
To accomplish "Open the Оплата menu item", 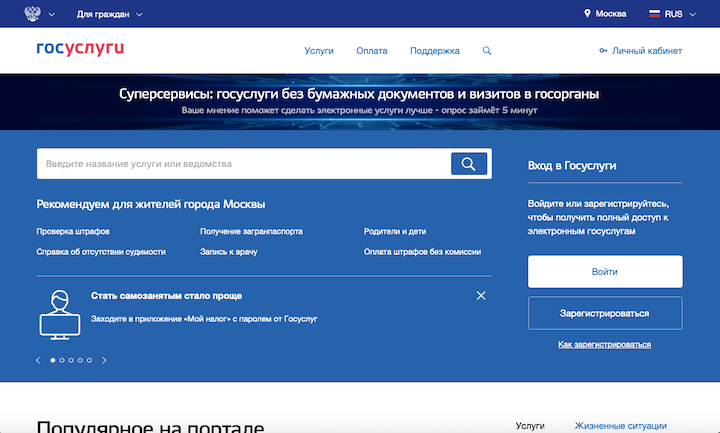I will tap(371, 51).
